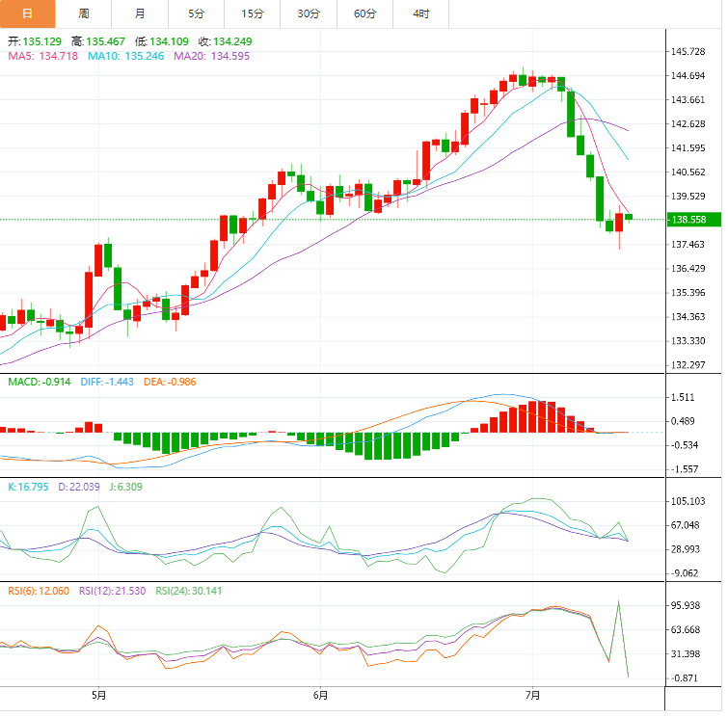Click the MA5 indicator label
Viewport: 728px width, 716px height.
pos(42,57)
